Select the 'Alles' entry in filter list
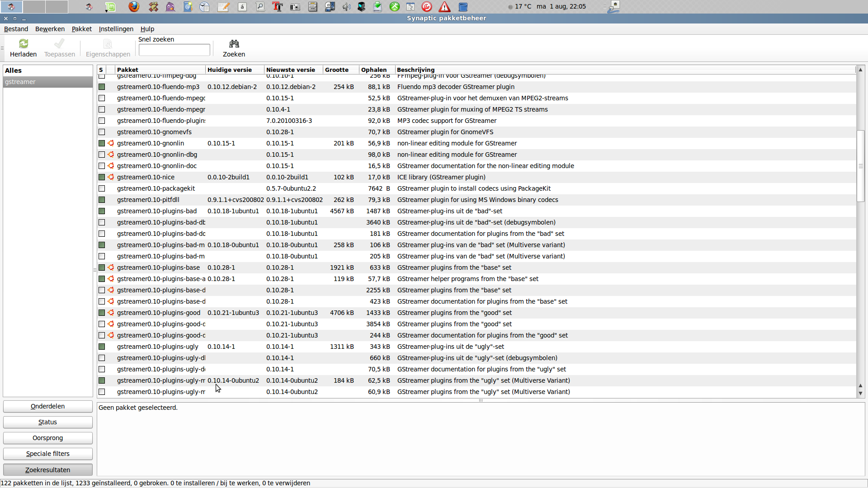 click(48, 70)
